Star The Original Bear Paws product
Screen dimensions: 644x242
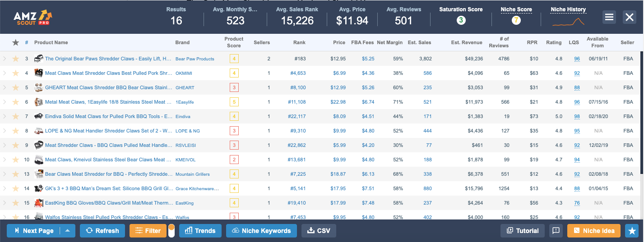coord(15,59)
